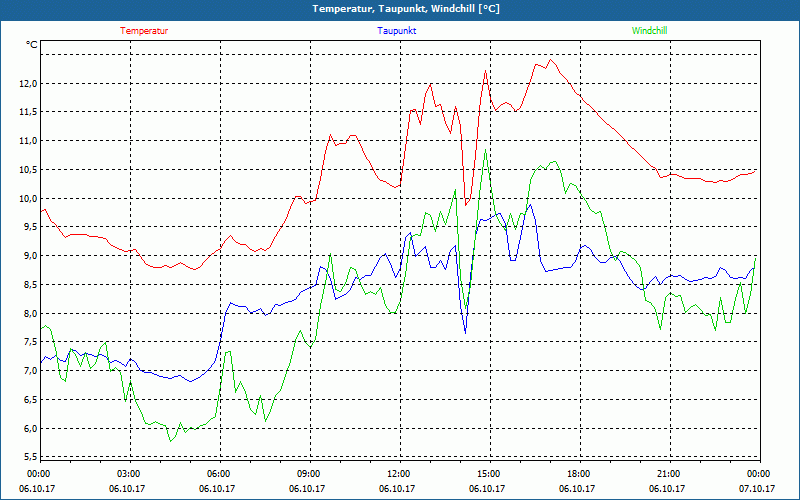Click the '07.10.17' date label
The image size is (800, 500).
(x=757, y=488)
